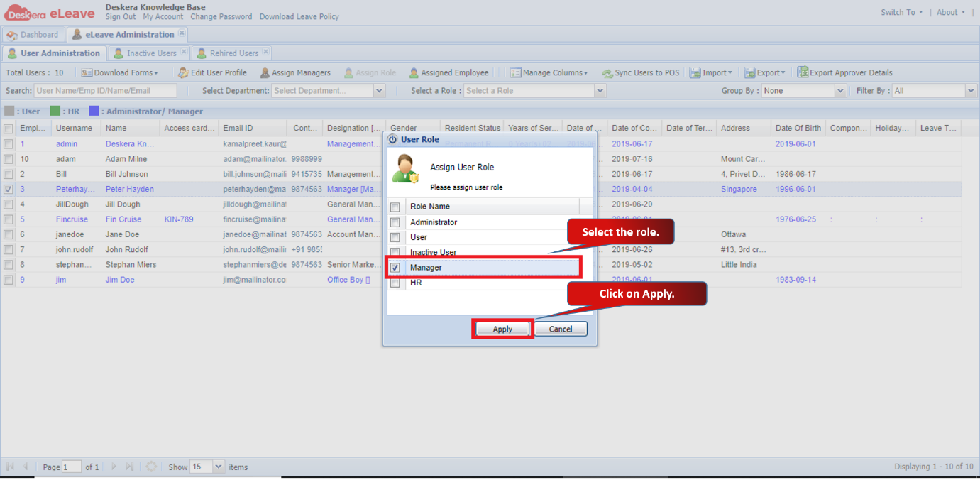Click the Role Name column header
The height and width of the screenshot is (480, 980).
coord(492,207)
